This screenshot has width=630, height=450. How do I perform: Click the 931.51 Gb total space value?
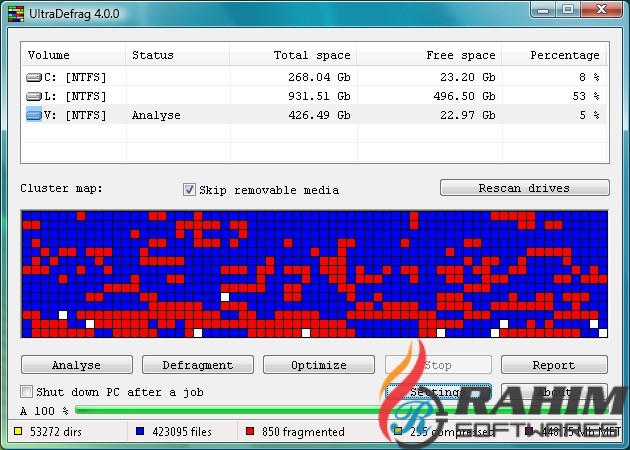[319, 96]
